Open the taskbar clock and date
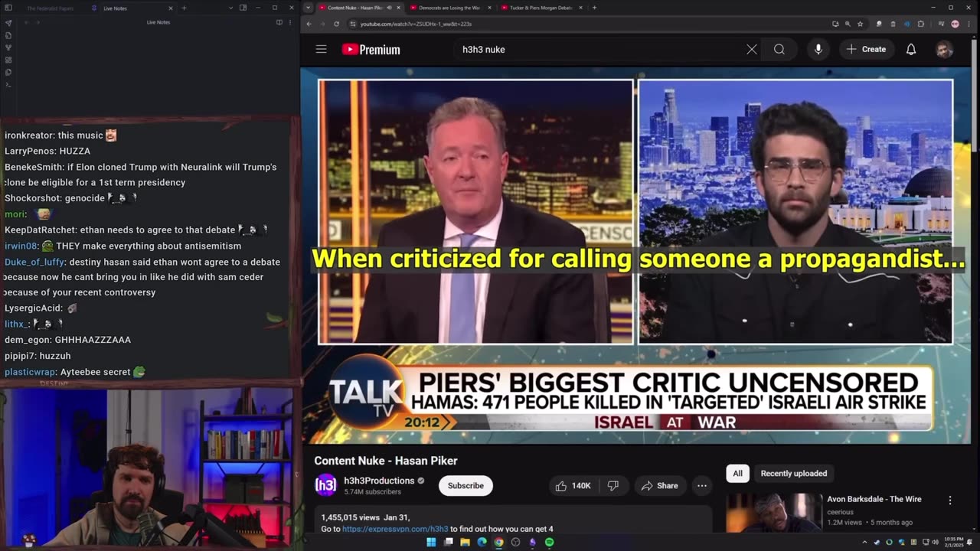The height and width of the screenshot is (551, 980). (x=953, y=542)
